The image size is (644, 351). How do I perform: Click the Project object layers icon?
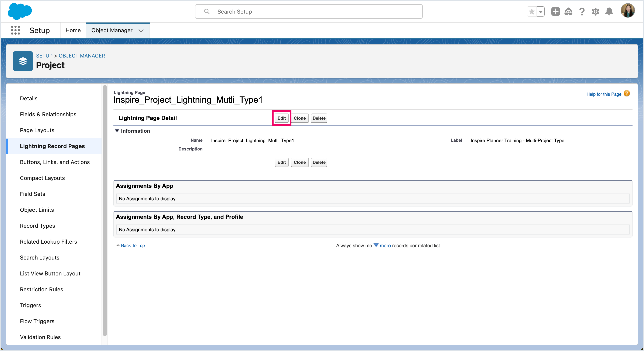[x=23, y=61]
